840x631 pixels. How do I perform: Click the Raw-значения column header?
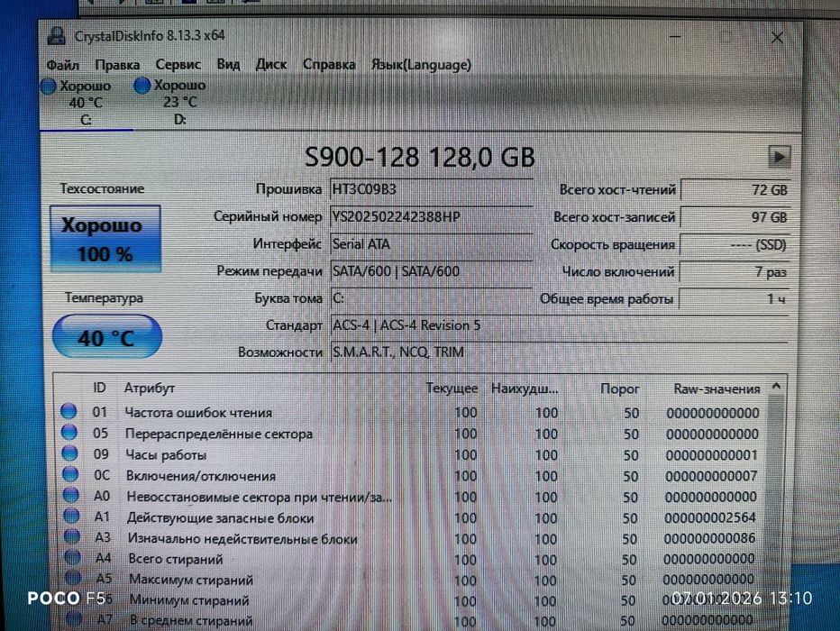(x=717, y=389)
